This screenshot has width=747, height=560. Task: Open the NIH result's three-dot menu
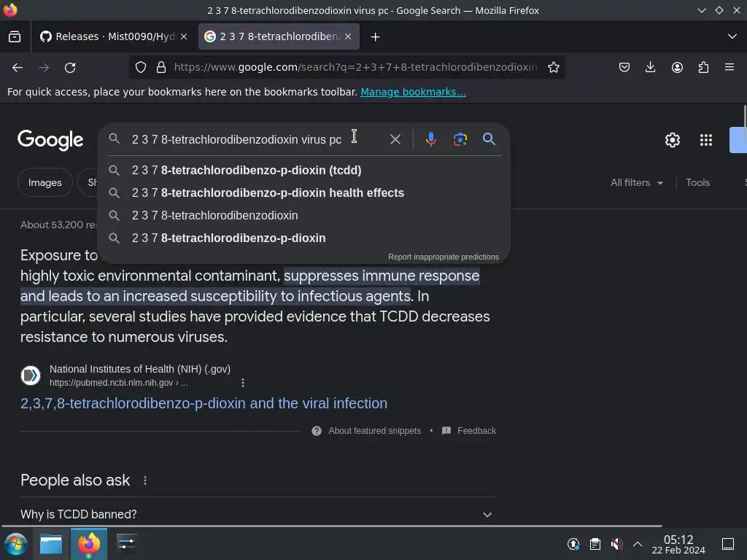pyautogui.click(x=243, y=383)
